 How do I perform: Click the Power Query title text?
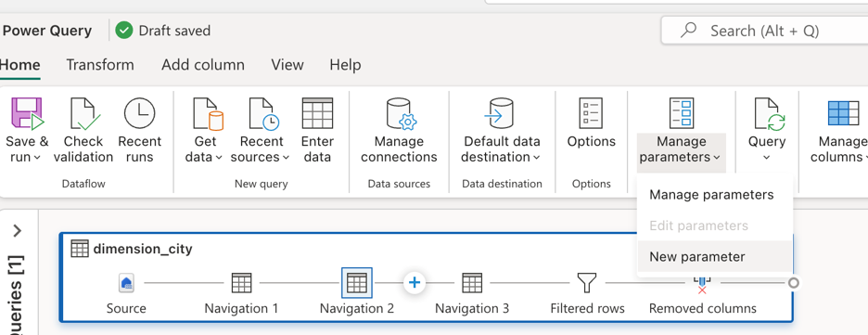tap(46, 31)
